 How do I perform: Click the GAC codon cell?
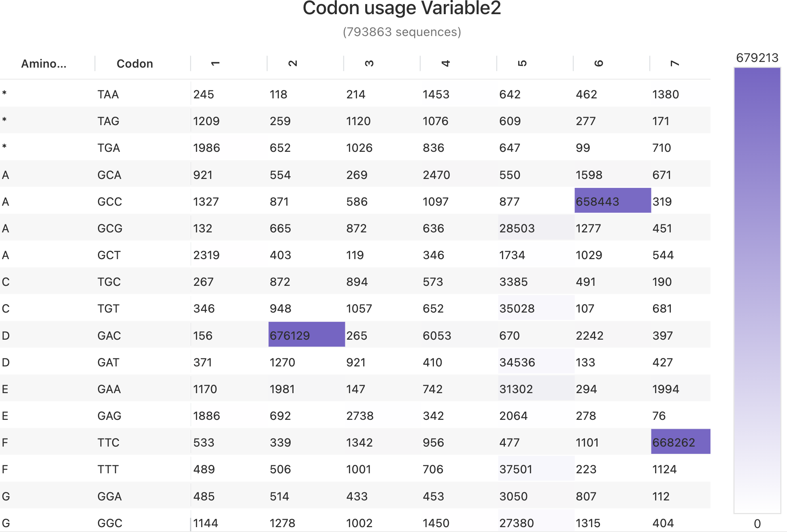coord(109,335)
